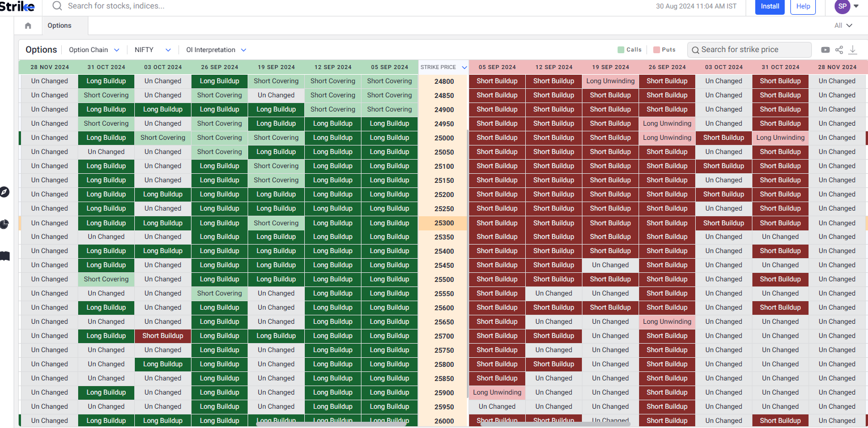The height and width of the screenshot is (428, 868).
Task: Click the calls-side horizontal scrollbar at bottom
Action: 331,423
